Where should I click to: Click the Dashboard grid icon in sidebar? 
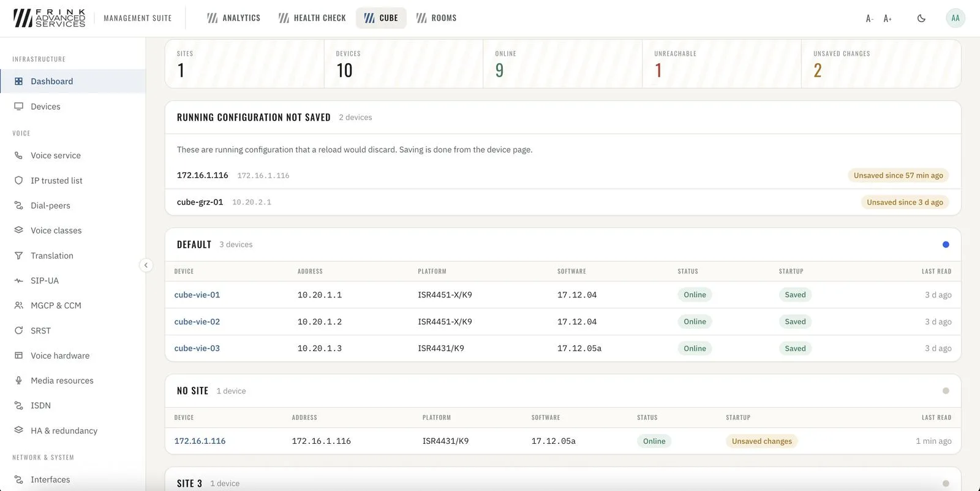18,82
